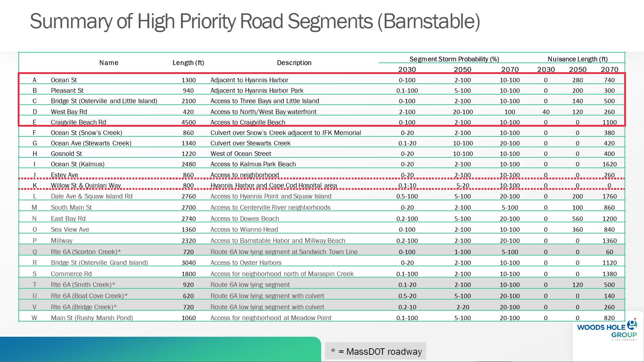Screen dimensions: 644x362
Task: Click the 'Estey Ave' name cell
Action: pyautogui.click(x=64, y=175)
